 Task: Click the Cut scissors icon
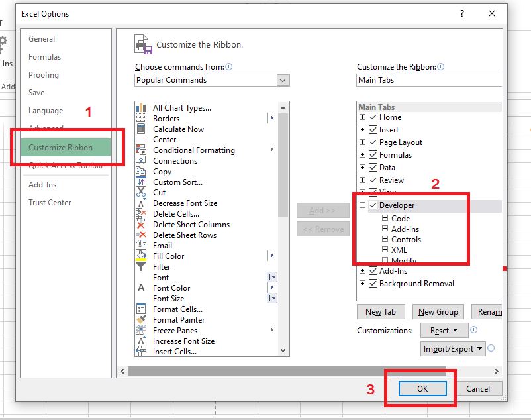point(141,192)
